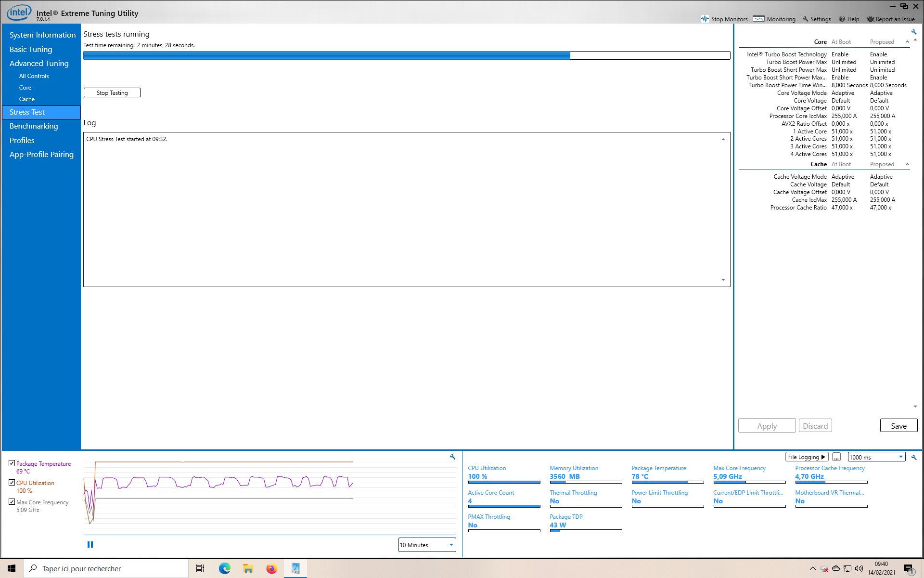Click the Stop Monitors waveform icon
The image size is (924, 578).
706,19
